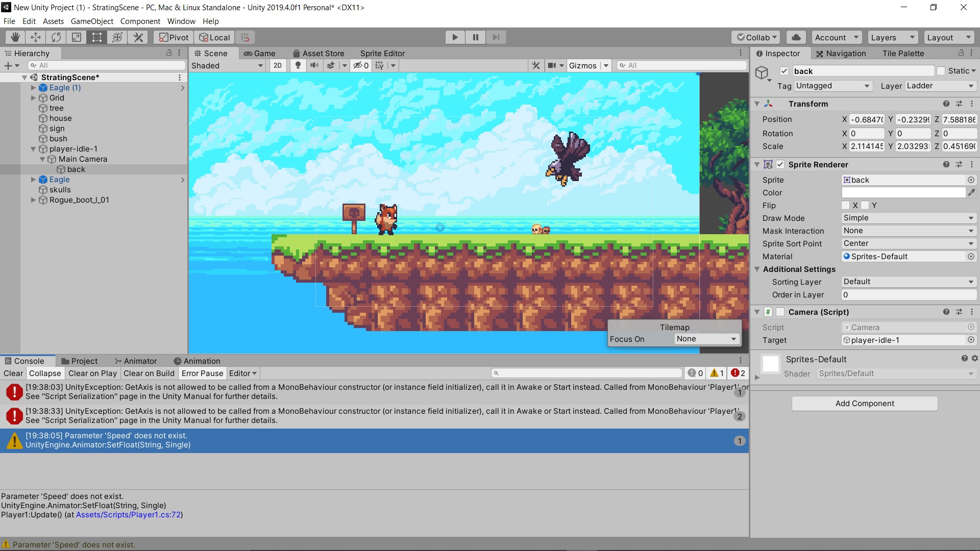This screenshot has height=551, width=980.
Task: Click the Add Component button
Action: 865,403
